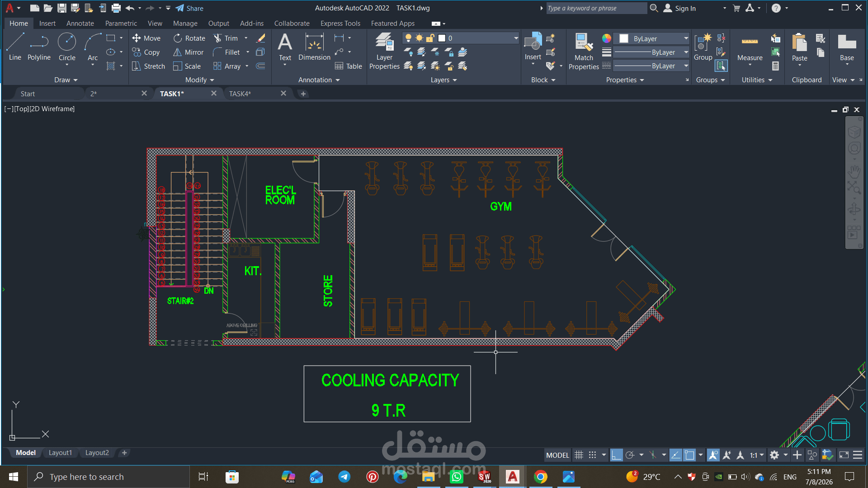Insert a Table
The image size is (868, 488).
tap(348, 66)
